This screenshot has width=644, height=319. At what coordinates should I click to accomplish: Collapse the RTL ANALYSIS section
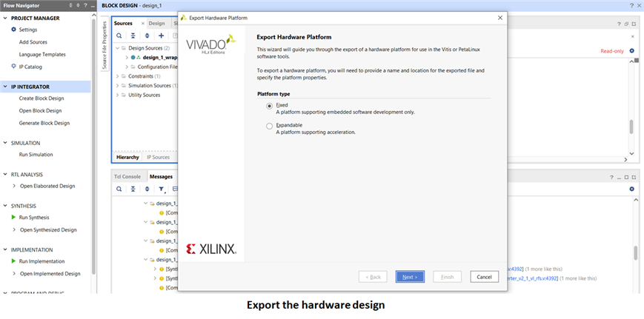coord(5,174)
